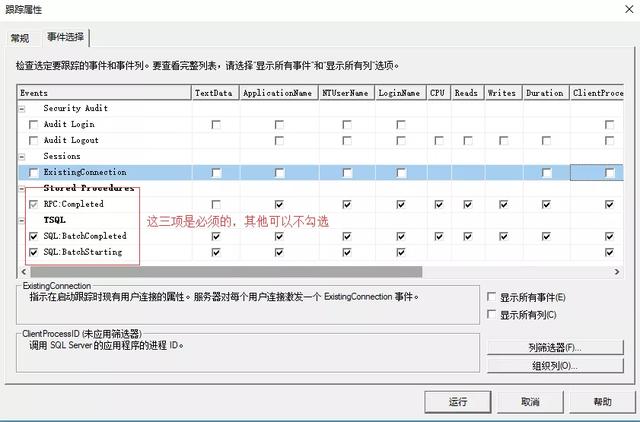Uncheck the SQL:BatchStarting event checkbox
Image resolution: width=640 pixels, height=422 pixels.
pos(33,252)
